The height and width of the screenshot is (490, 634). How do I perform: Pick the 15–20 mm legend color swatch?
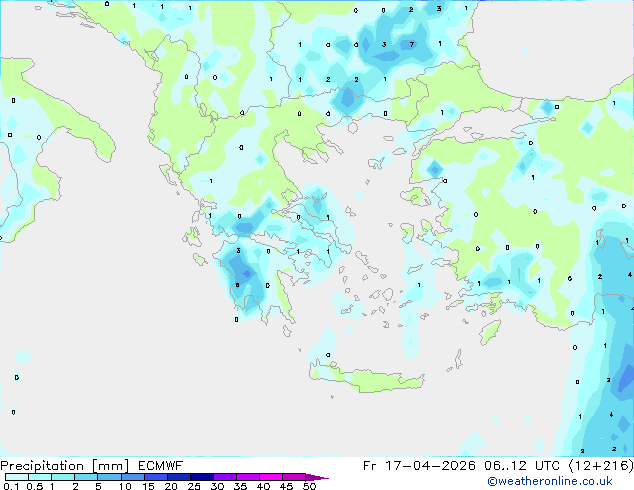156,477
